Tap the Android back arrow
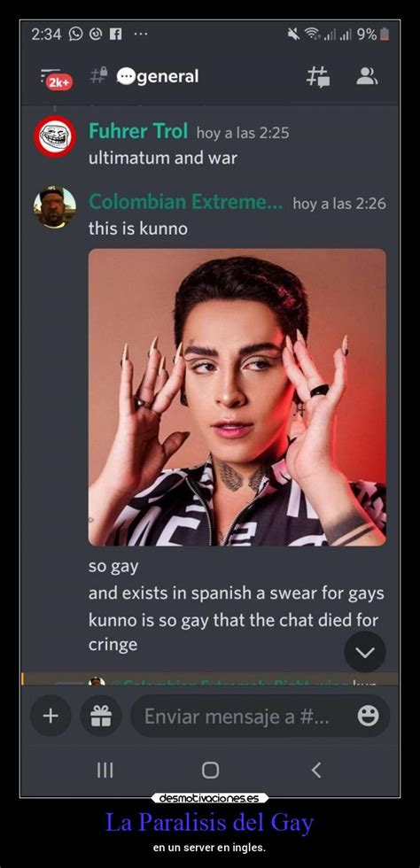 coord(315,770)
